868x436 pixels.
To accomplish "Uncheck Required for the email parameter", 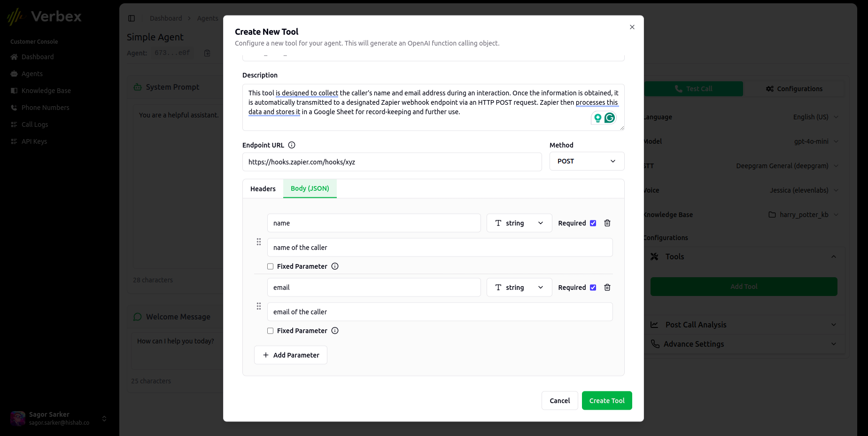I will tap(593, 288).
